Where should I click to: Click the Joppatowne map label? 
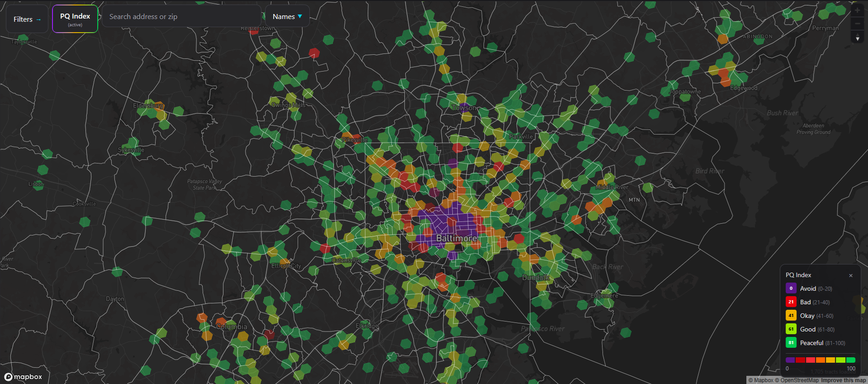coord(685,91)
